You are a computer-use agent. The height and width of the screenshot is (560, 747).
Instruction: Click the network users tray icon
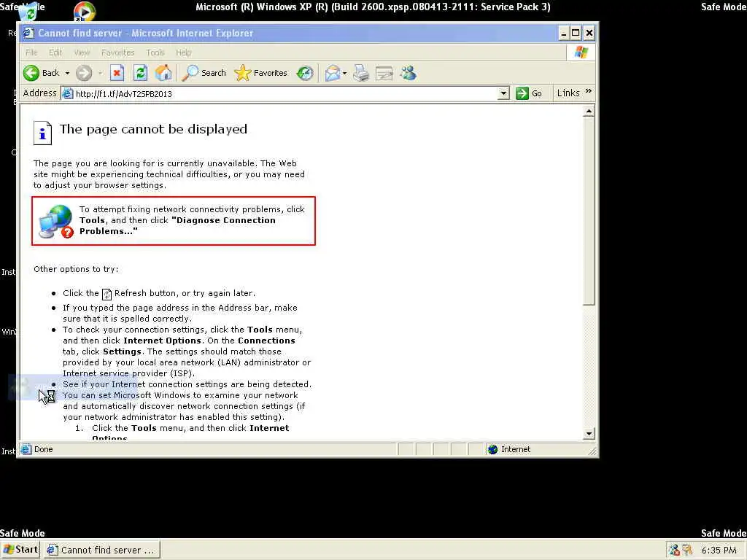click(x=673, y=550)
